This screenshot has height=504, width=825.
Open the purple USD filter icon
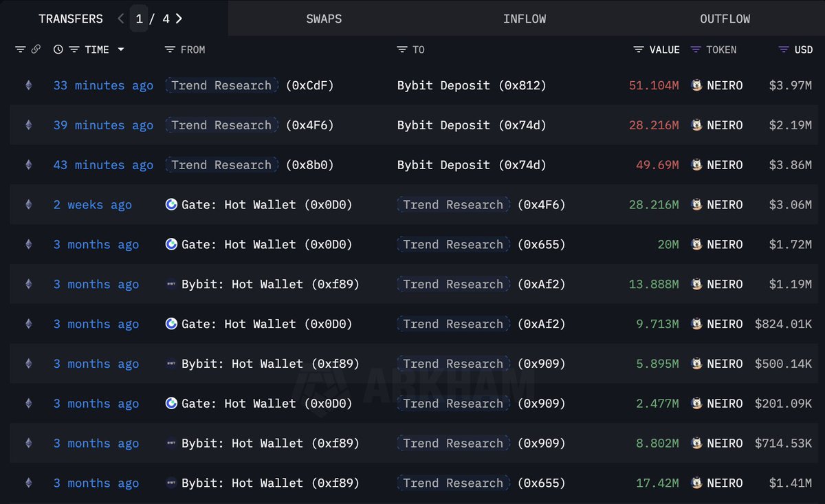pyautogui.click(x=783, y=50)
